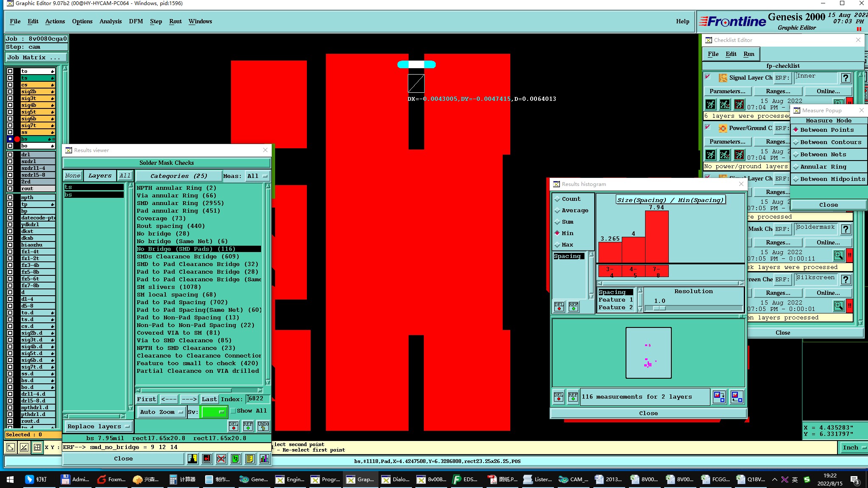868x488 pixels.
Task: Open the DFM menu
Action: (x=136, y=21)
